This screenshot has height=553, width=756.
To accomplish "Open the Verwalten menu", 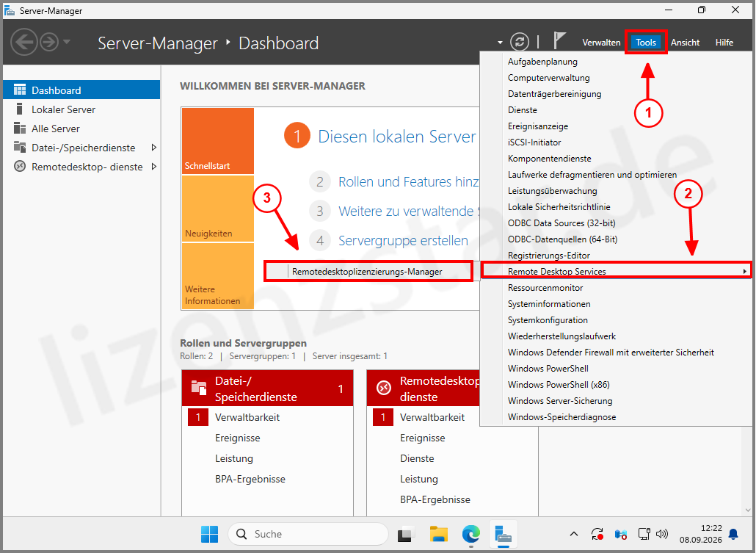I will coord(601,43).
